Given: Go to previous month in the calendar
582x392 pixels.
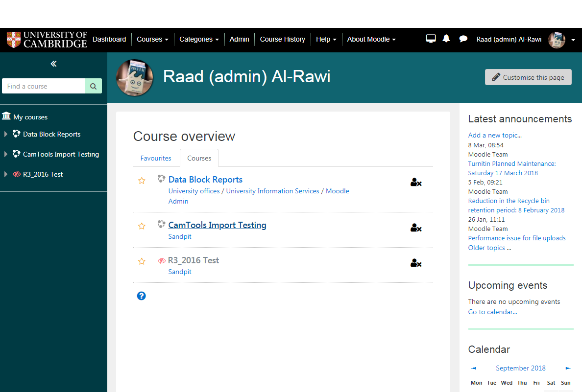Looking at the screenshot, I should coord(474,369).
